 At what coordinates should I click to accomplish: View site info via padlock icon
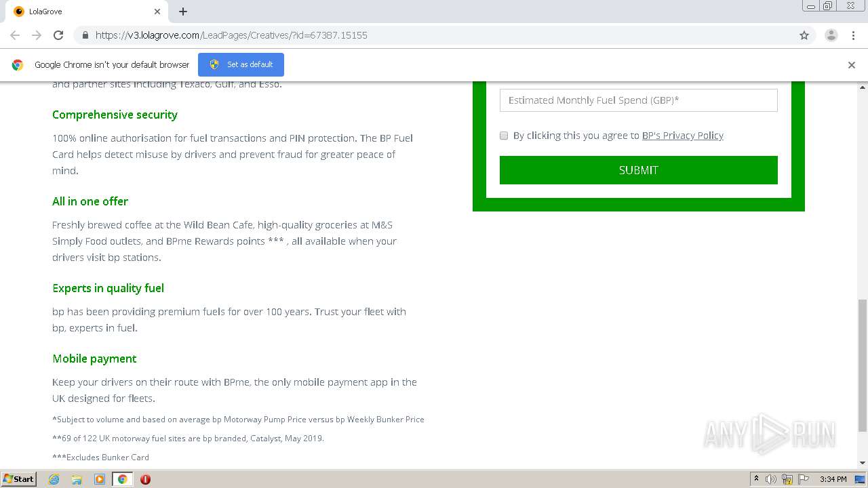click(x=85, y=35)
